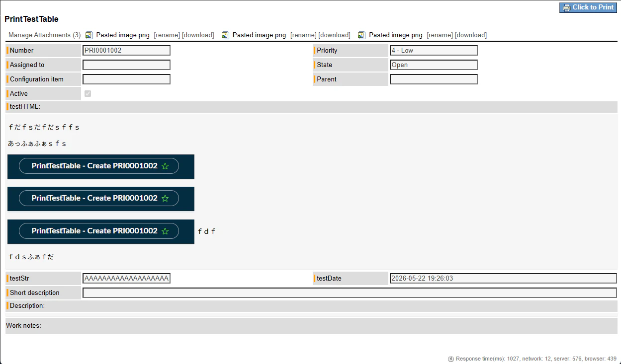621x364 pixels.
Task: Click the Response time(ms) status text
Action: point(536,359)
